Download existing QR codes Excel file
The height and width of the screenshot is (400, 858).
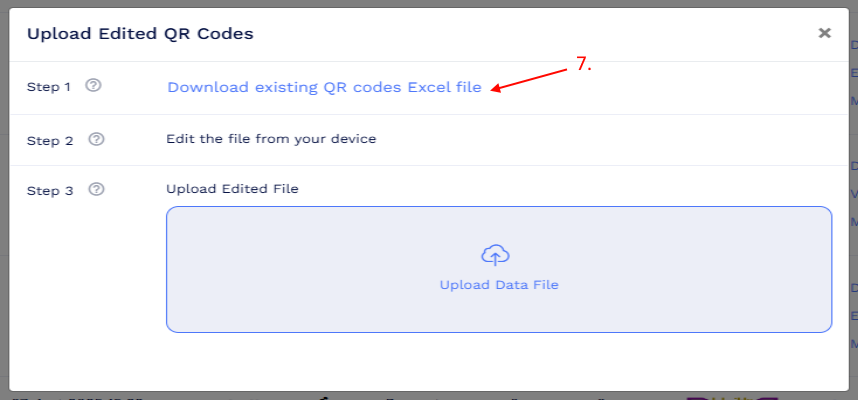tap(324, 88)
